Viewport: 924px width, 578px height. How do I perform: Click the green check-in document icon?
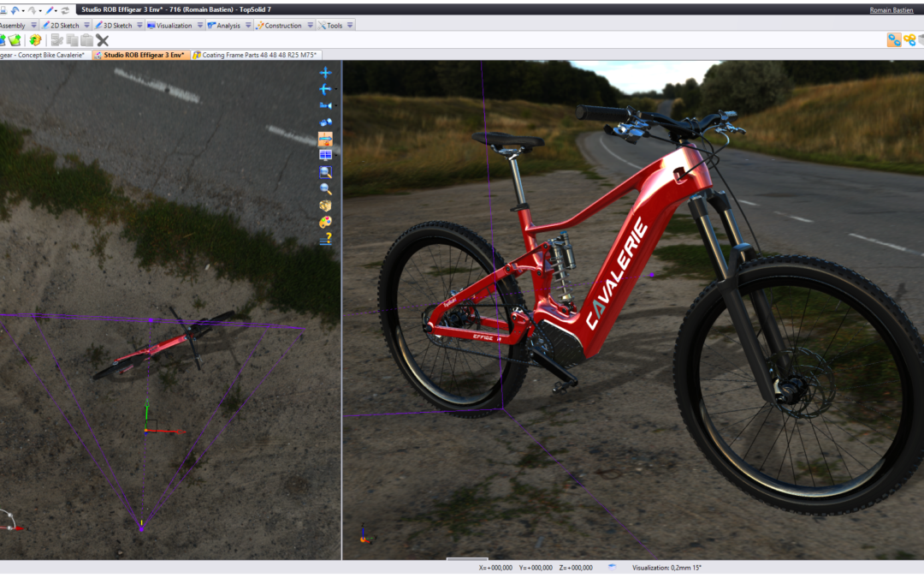pos(15,40)
